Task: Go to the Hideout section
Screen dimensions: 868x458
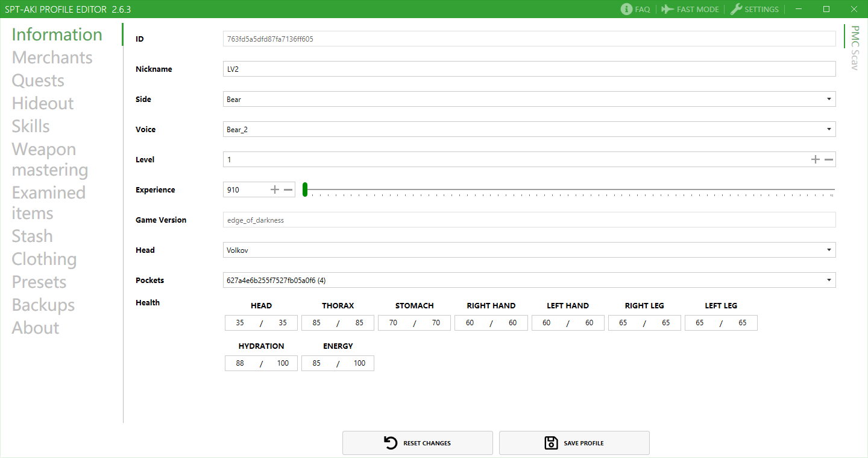Action: point(43,103)
